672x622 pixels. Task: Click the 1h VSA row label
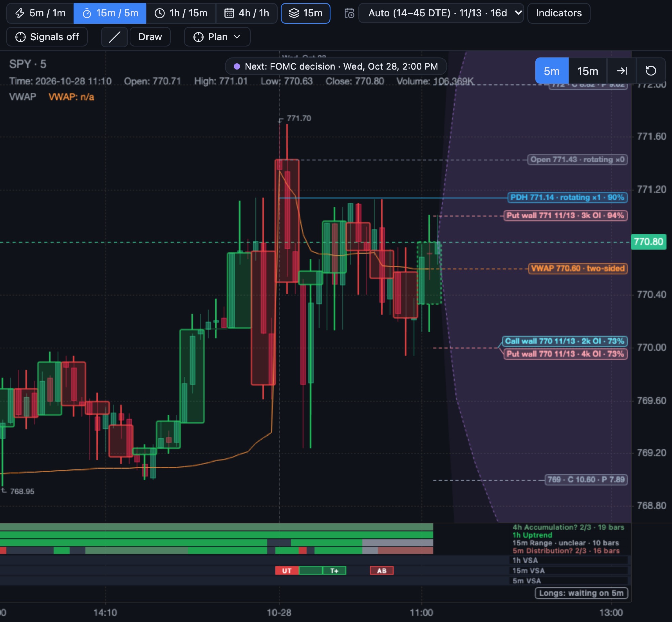(x=525, y=561)
